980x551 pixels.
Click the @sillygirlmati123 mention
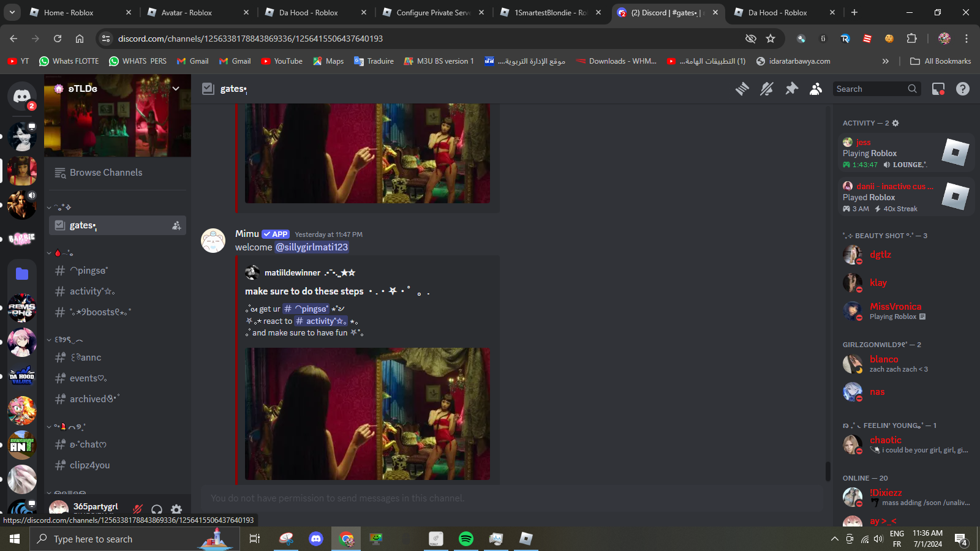312,247
